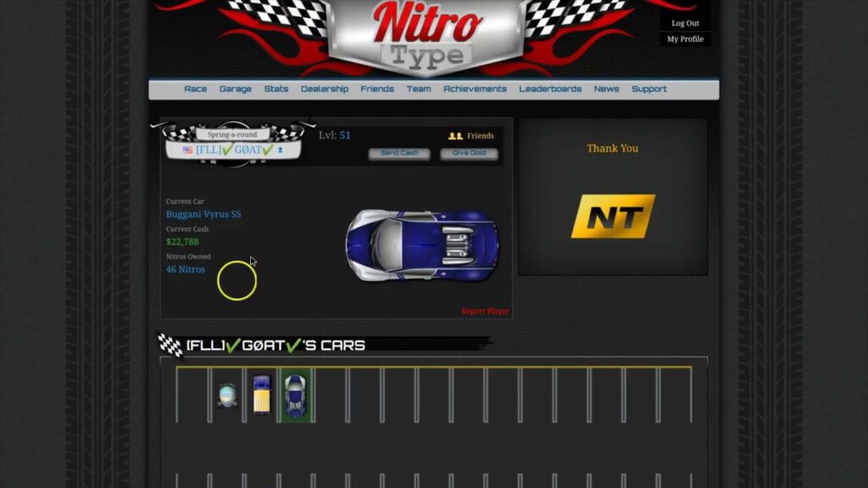Screen dimensions: 868x488
Task: Click the Spring-a-round title text
Action: [232, 135]
